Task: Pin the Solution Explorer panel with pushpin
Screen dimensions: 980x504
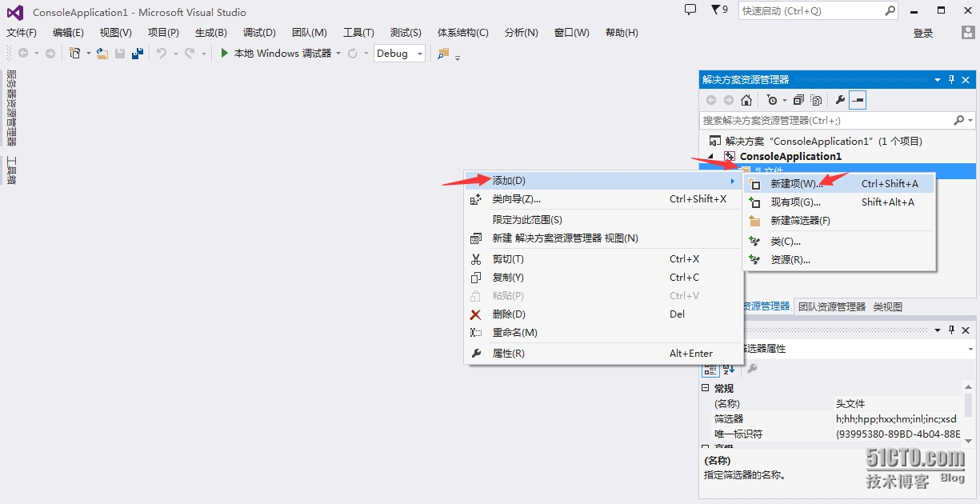Action: tap(951, 79)
